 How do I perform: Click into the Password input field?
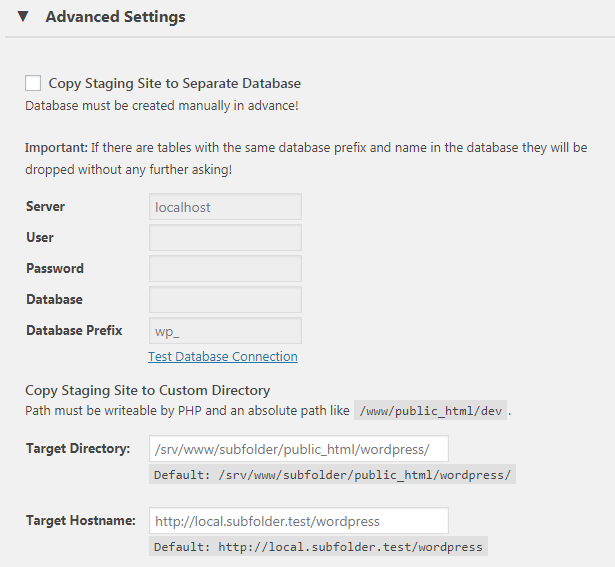point(225,269)
